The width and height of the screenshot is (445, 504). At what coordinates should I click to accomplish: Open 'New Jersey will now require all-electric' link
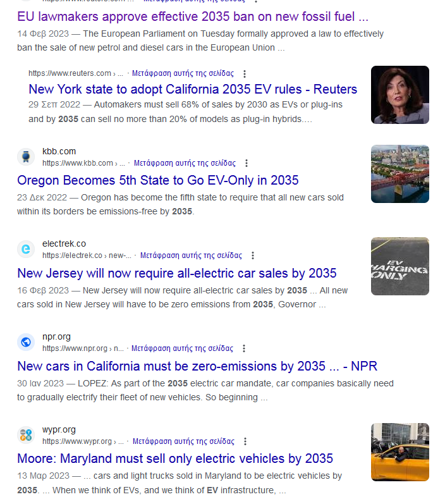click(x=177, y=273)
